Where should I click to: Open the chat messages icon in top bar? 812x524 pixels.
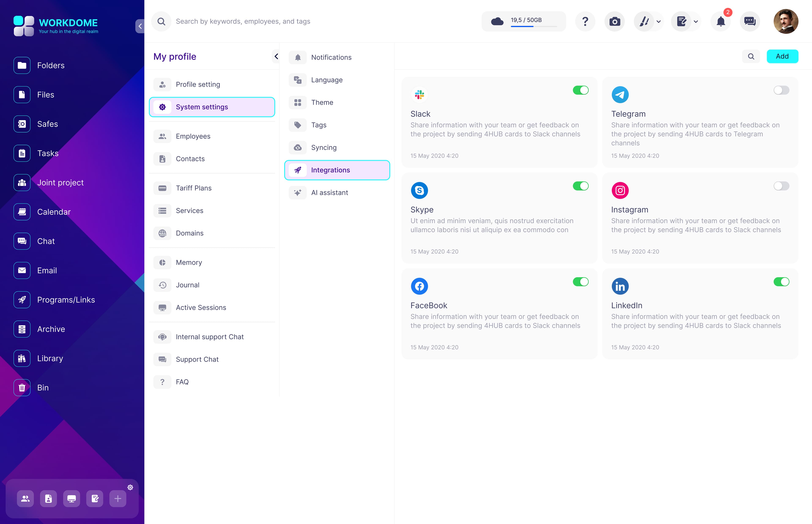(x=750, y=21)
